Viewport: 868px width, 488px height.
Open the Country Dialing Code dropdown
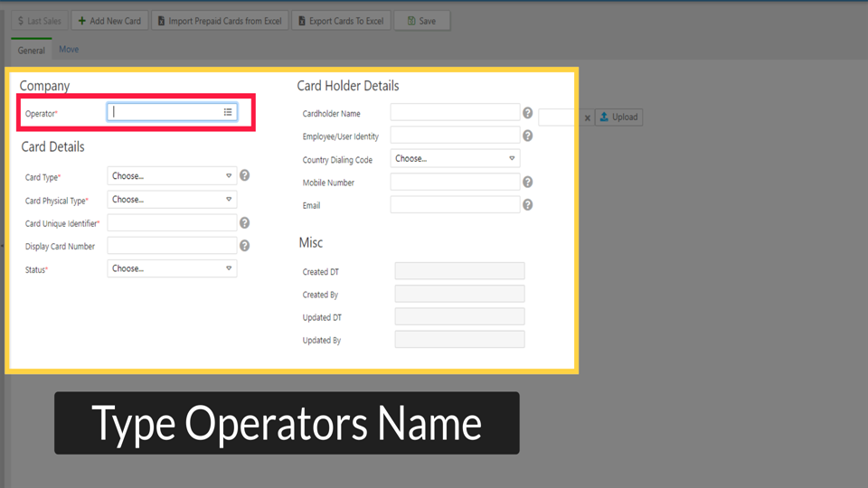pos(455,158)
